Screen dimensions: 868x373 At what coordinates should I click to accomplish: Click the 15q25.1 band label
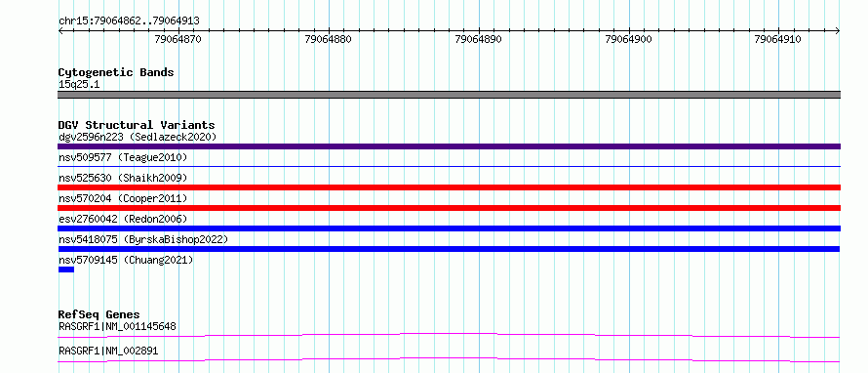79,85
